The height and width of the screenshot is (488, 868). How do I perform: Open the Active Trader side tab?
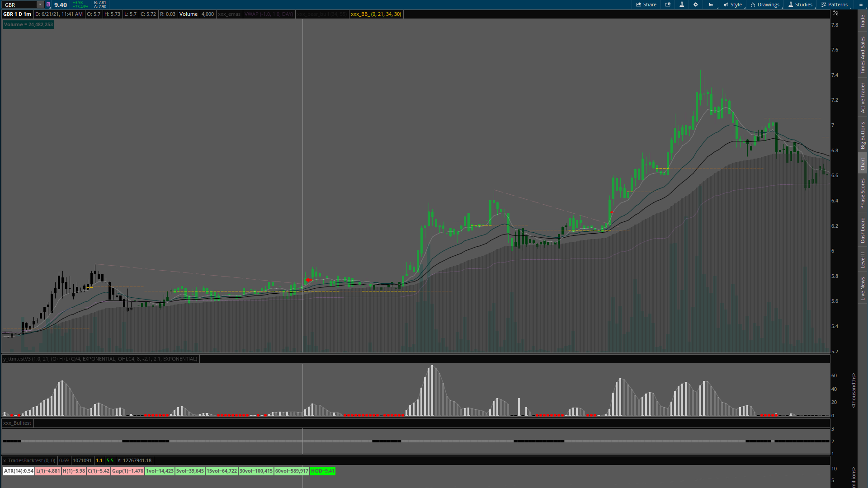(x=863, y=98)
